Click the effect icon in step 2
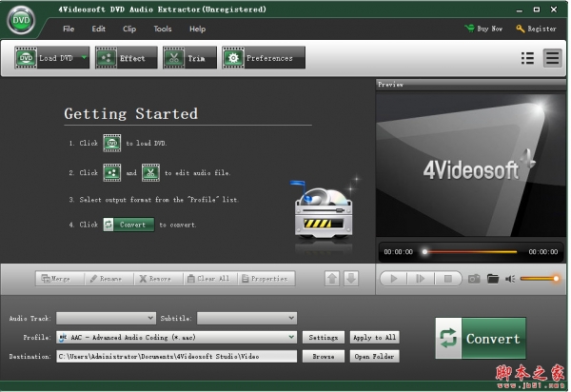Screen dimensions: 571x392 111,172
